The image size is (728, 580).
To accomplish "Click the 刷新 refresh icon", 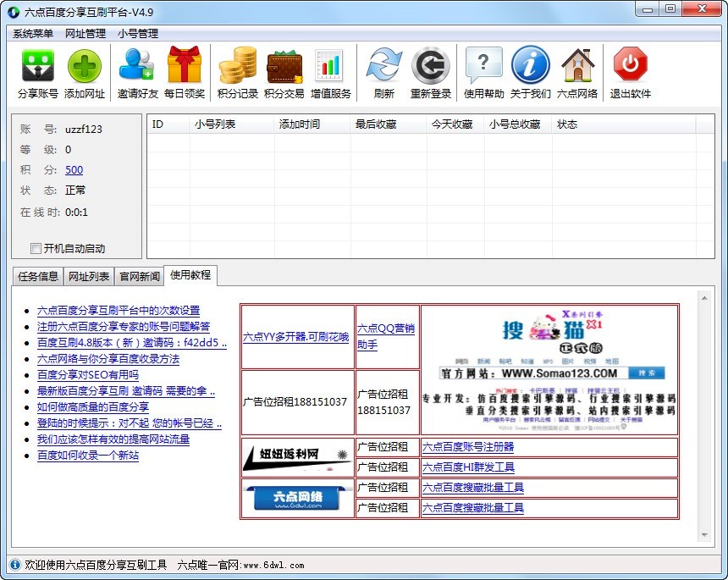I will (x=383, y=66).
